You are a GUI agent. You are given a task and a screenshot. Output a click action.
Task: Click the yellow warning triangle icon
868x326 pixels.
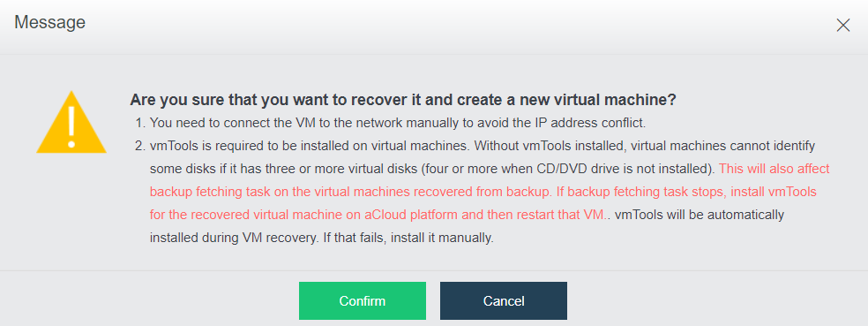[x=71, y=121]
